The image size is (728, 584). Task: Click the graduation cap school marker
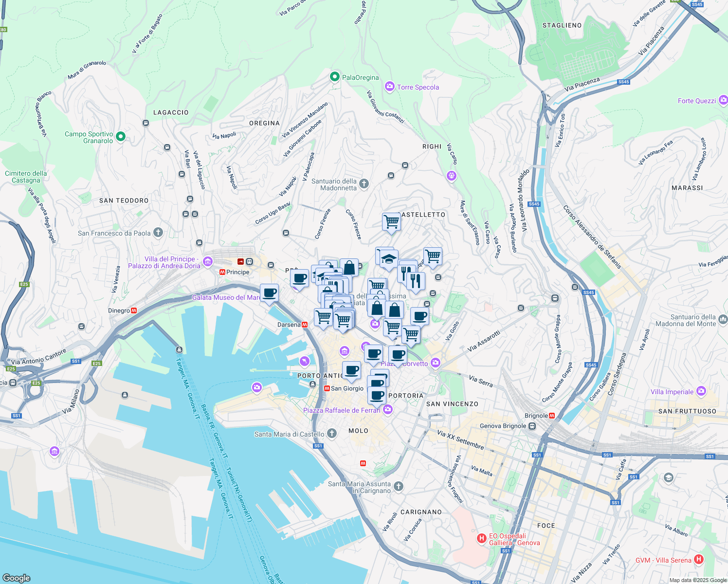coord(389,259)
